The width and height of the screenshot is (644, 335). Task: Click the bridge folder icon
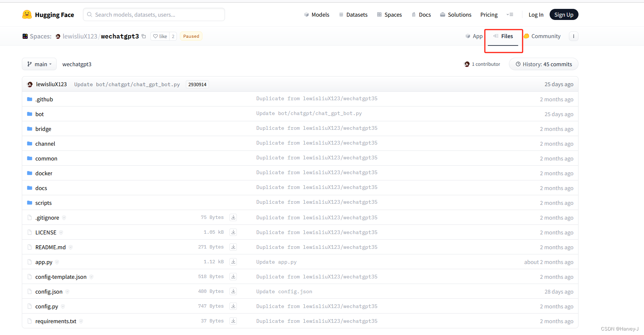pyautogui.click(x=30, y=129)
